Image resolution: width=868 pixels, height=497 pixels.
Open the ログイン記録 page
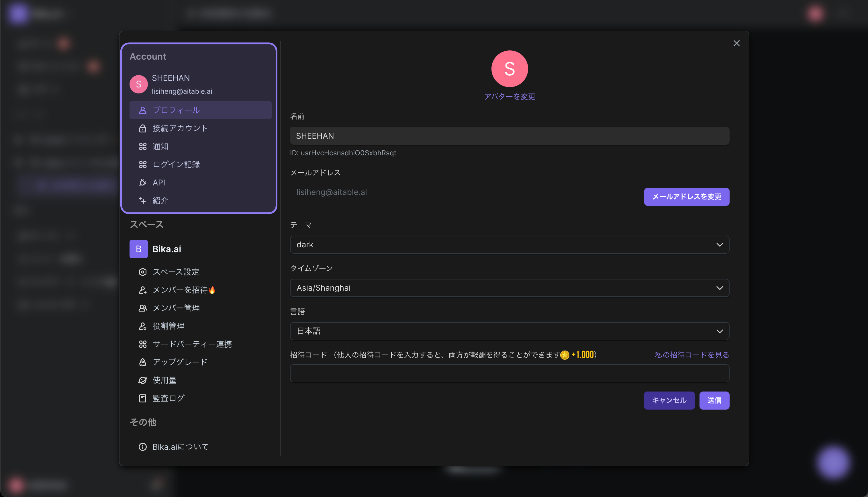200,165
